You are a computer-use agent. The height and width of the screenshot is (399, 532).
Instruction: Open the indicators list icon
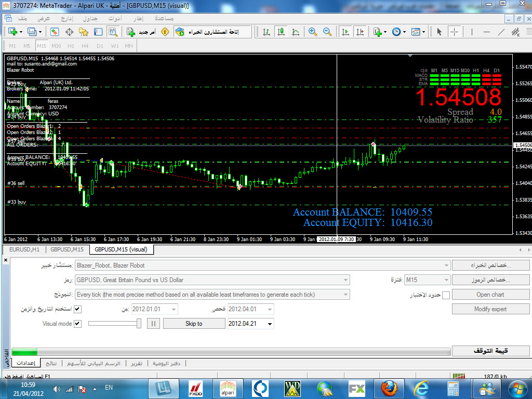pyautogui.click(x=378, y=32)
